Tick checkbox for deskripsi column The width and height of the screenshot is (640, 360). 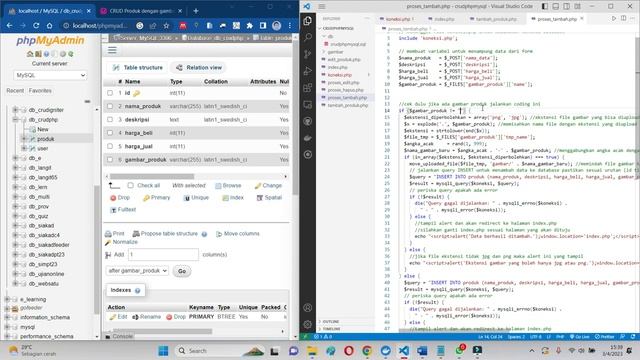point(110,120)
